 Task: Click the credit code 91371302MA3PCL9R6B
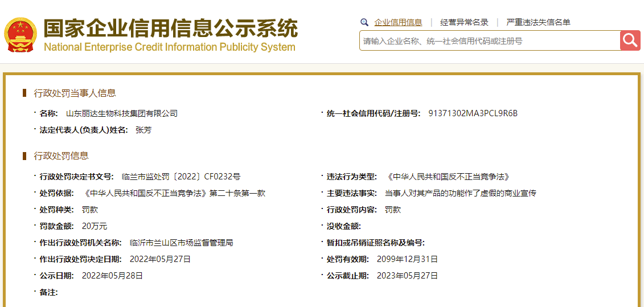coord(473,113)
